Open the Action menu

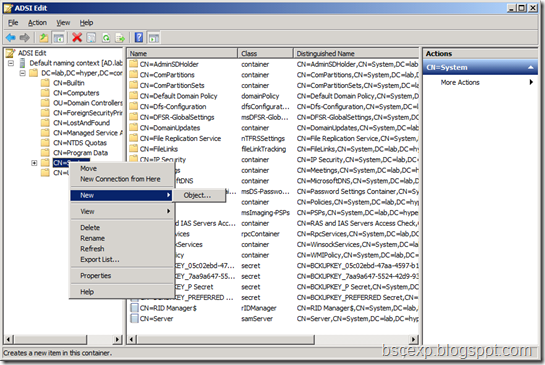tap(37, 23)
